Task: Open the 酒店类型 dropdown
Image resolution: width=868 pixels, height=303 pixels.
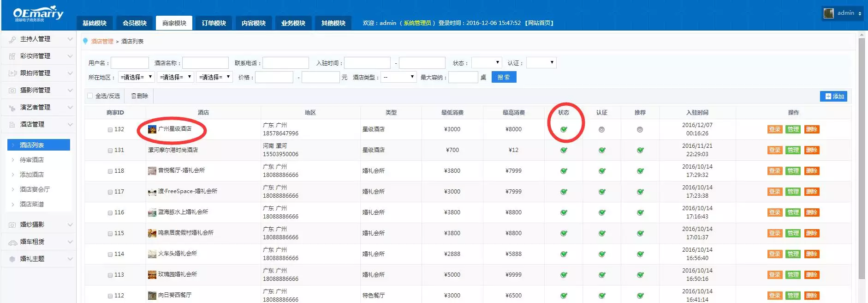Action: 398,77
